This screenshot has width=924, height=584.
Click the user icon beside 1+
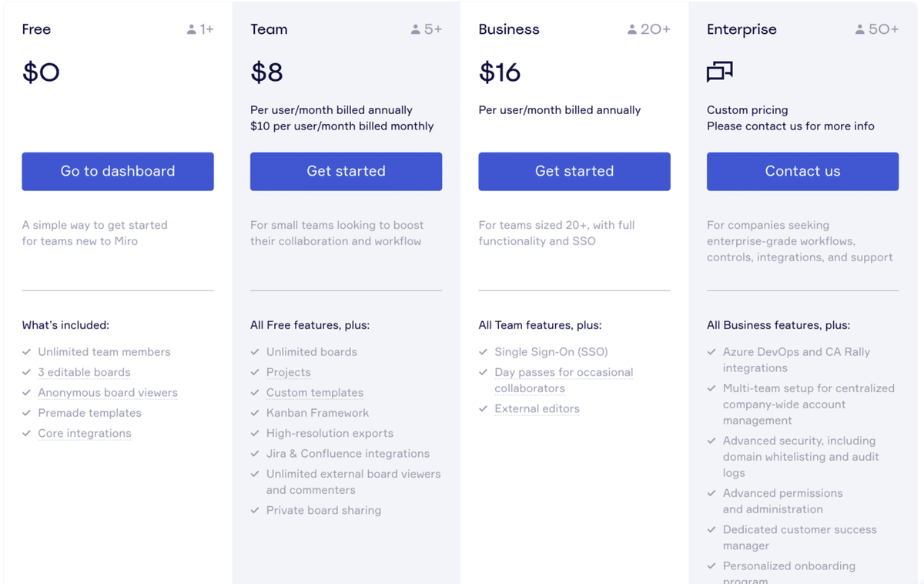click(x=192, y=30)
